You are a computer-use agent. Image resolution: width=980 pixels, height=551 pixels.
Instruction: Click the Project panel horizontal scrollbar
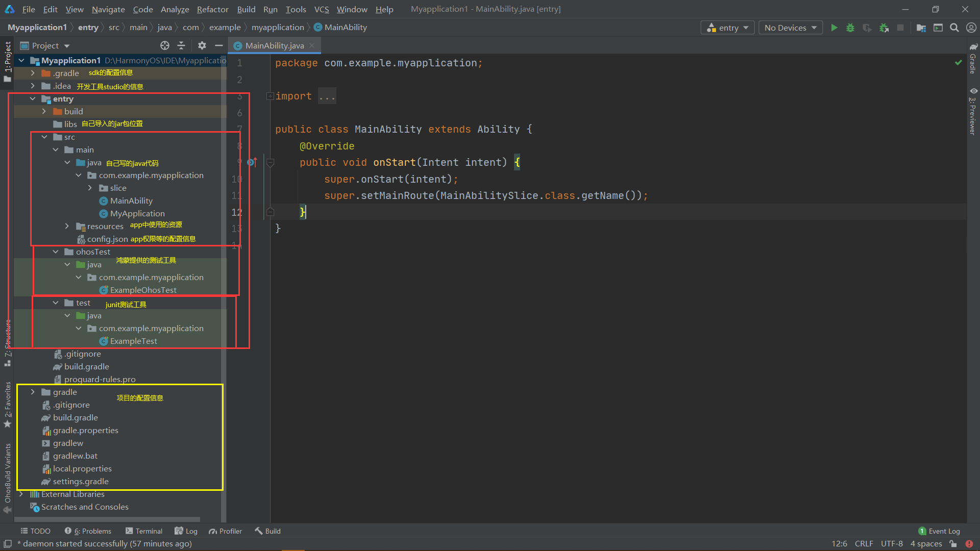107,520
